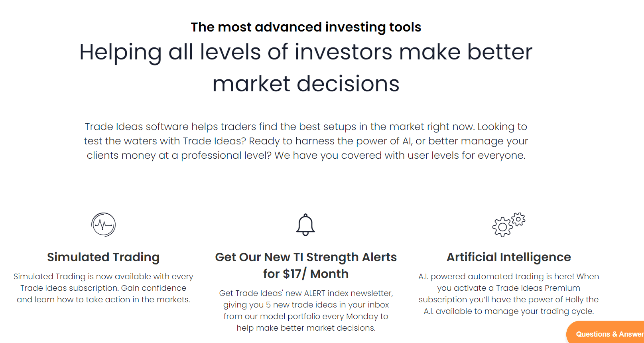
Task: Click the Simulated Trading description paragraph
Action: [103, 288]
